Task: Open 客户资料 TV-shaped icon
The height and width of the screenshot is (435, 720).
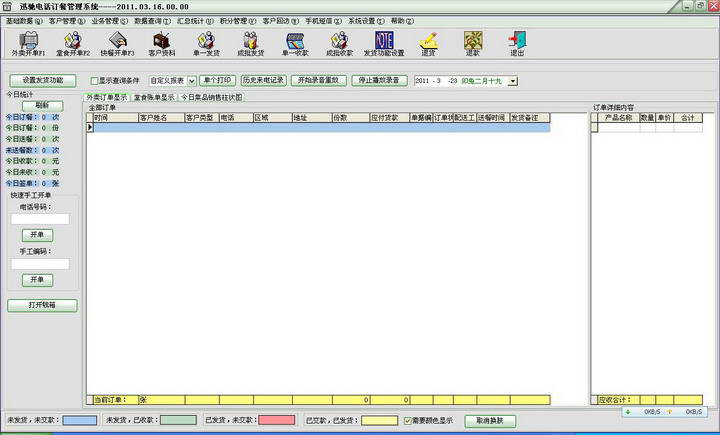Action: [162, 44]
